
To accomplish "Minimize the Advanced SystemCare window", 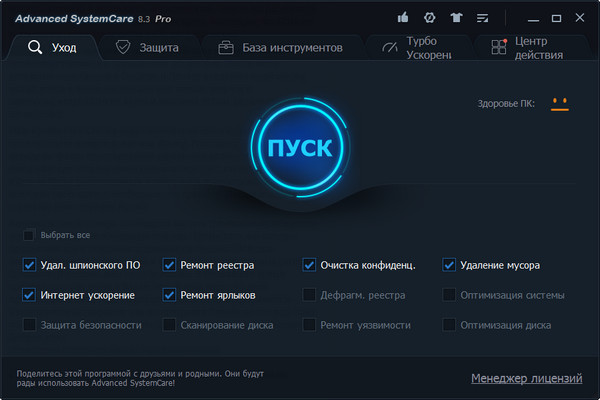I will tap(530, 17).
